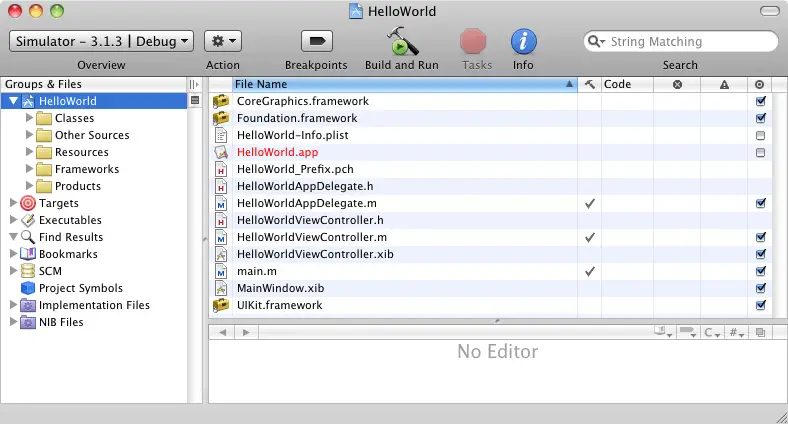Expand the Classes folder

tap(29, 118)
